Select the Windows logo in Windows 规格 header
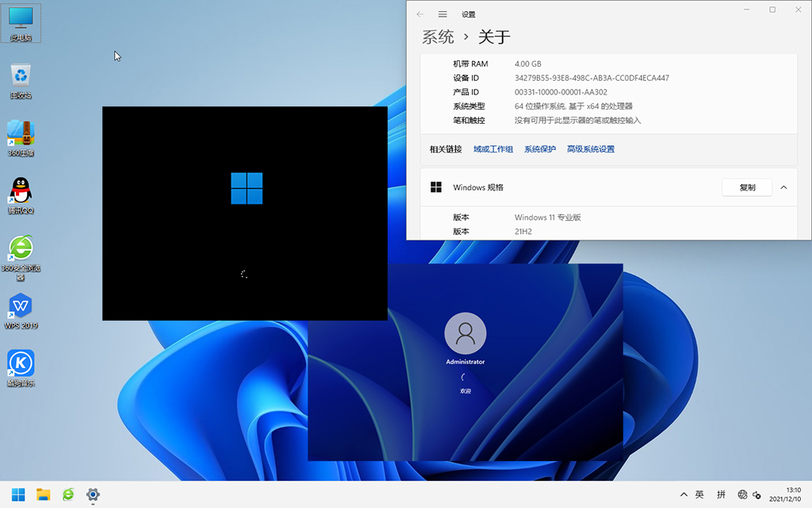This screenshot has height=508, width=812. [x=436, y=187]
